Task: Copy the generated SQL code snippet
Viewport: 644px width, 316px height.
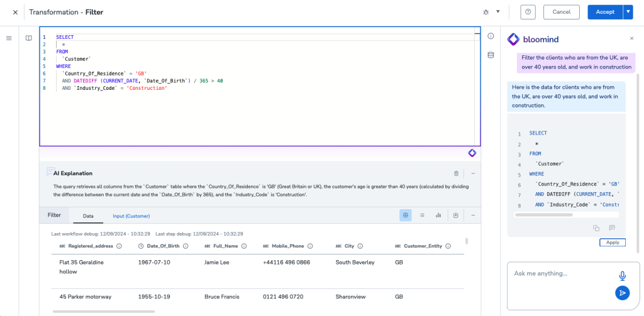Action: click(596, 228)
